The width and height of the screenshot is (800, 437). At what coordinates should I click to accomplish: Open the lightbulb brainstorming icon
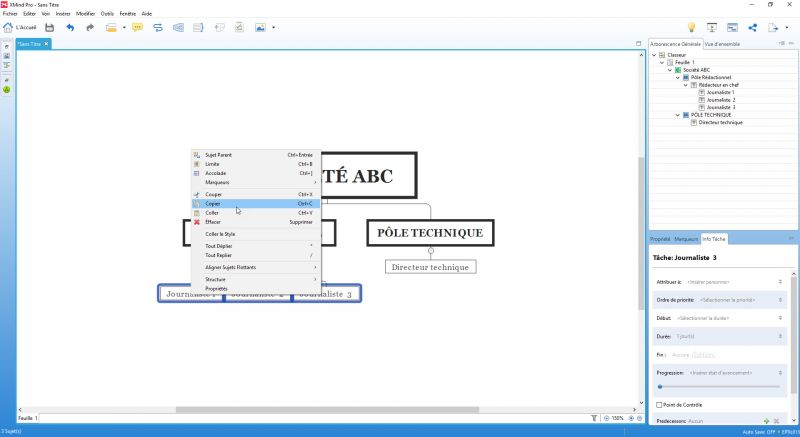click(x=691, y=28)
